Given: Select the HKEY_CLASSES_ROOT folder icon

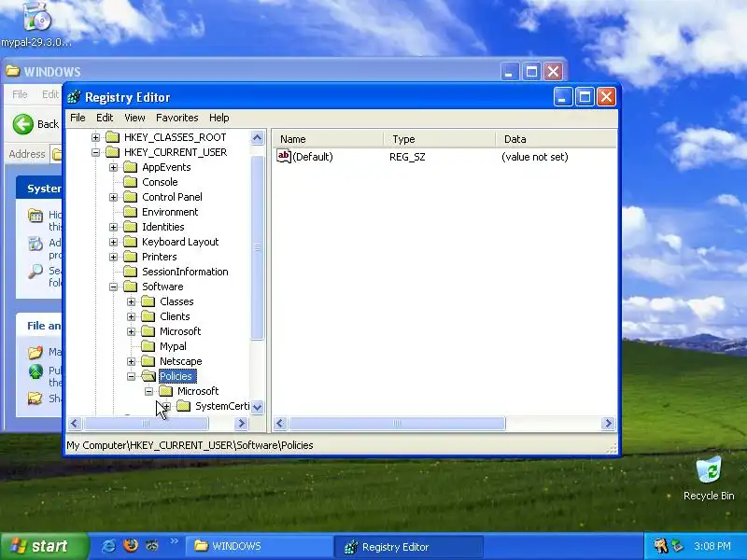Looking at the screenshot, I should pyautogui.click(x=112, y=137).
